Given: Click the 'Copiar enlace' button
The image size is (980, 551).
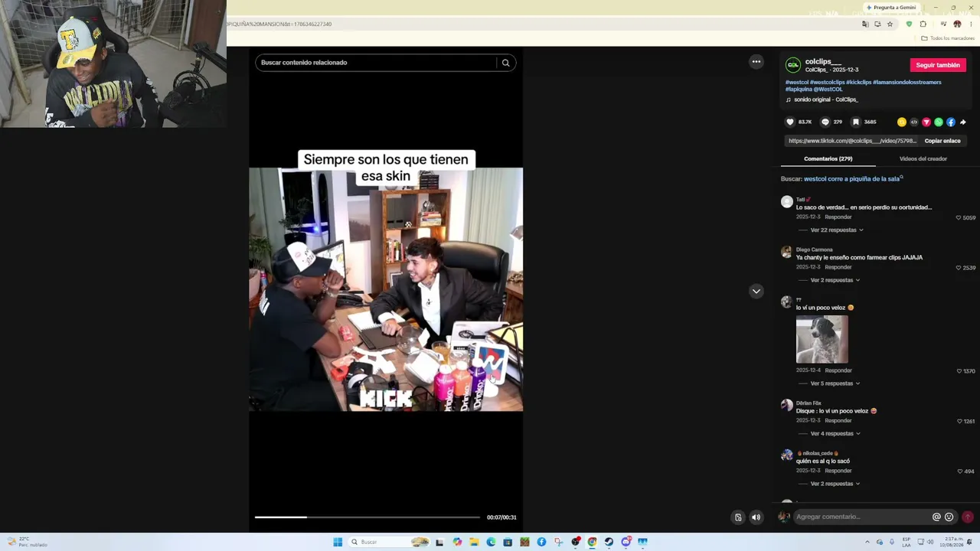Looking at the screenshot, I should click(x=942, y=141).
